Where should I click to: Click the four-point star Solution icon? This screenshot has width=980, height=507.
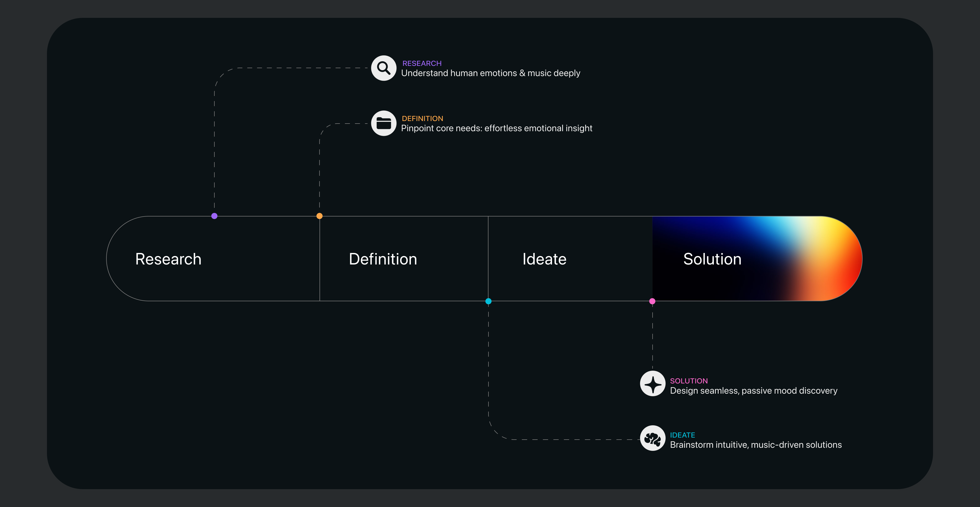[x=653, y=384]
